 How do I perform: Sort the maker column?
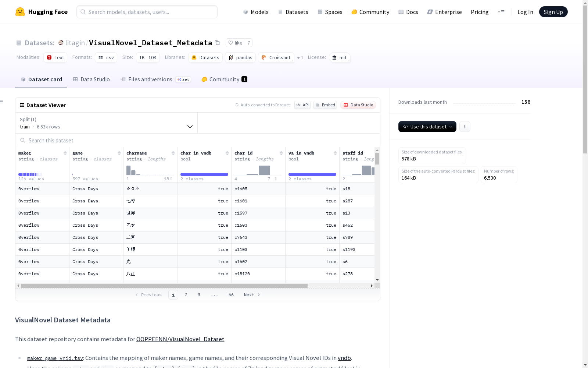pyautogui.click(x=65, y=153)
